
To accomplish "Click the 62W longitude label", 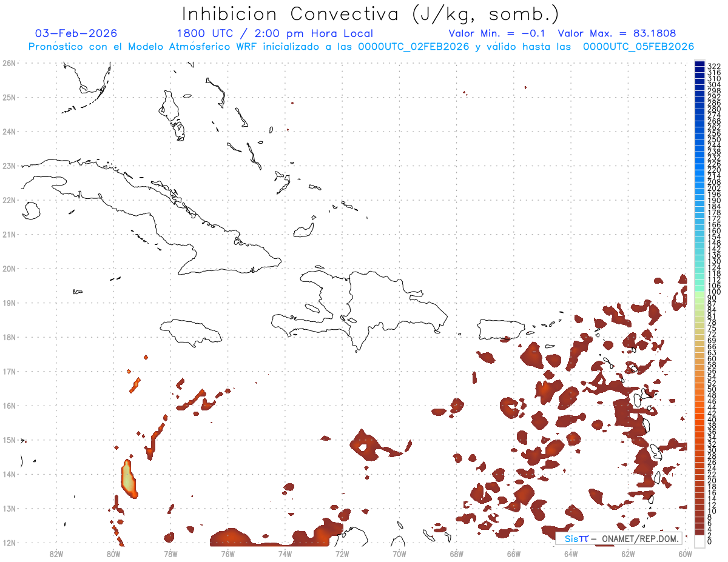I will (628, 554).
